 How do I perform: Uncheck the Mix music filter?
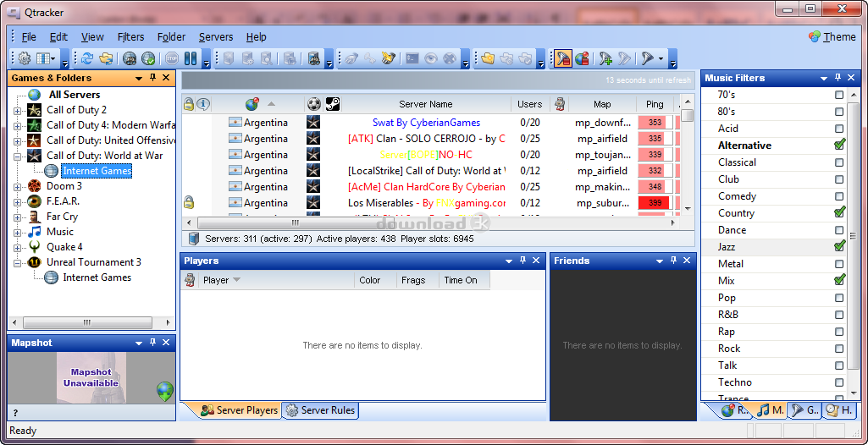pyautogui.click(x=840, y=280)
